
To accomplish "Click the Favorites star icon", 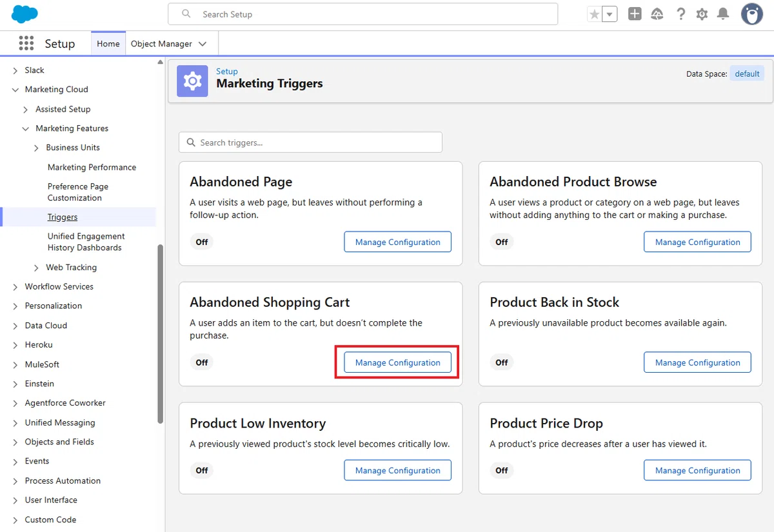I will (x=595, y=14).
